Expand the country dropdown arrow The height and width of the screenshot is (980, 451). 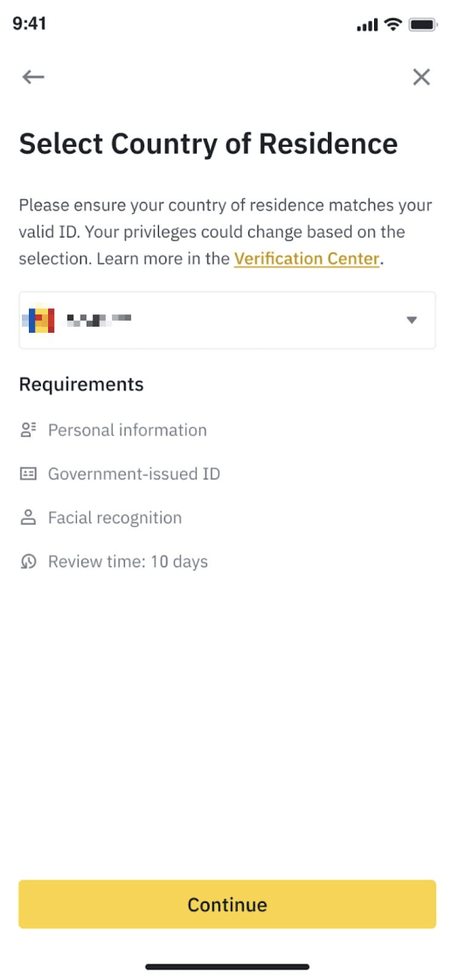[x=412, y=320]
